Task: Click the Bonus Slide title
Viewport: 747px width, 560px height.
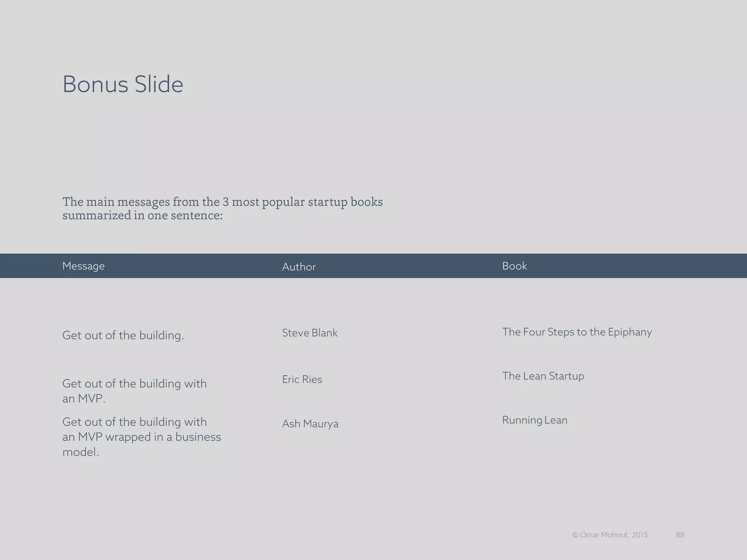Action: pos(123,84)
